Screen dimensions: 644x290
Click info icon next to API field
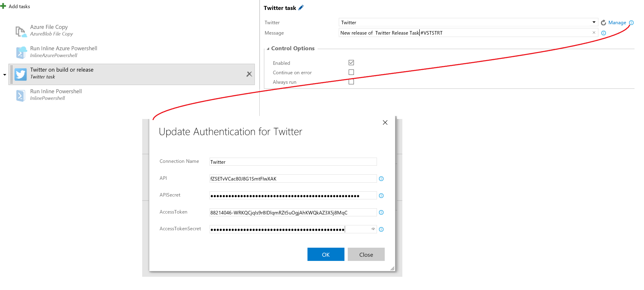(381, 179)
